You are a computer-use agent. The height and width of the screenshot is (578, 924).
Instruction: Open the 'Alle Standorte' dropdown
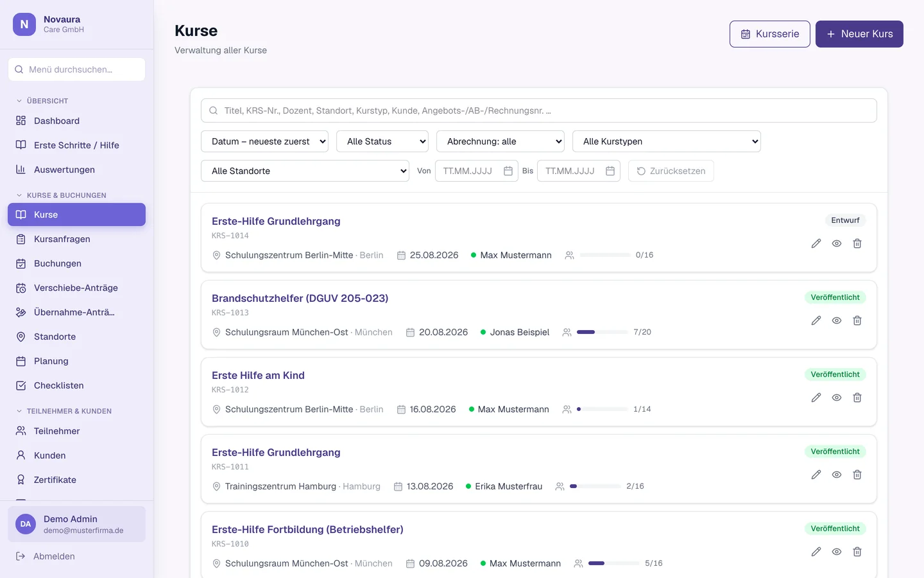[305, 171]
